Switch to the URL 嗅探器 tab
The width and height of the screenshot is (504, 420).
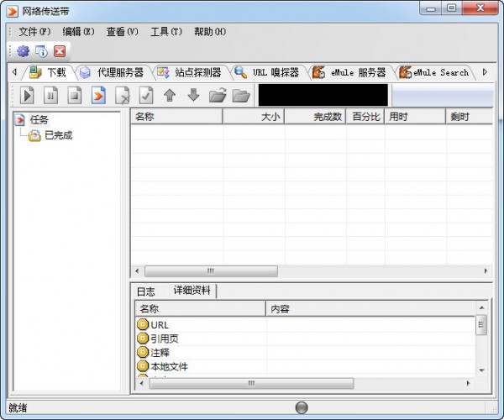[x=267, y=72]
